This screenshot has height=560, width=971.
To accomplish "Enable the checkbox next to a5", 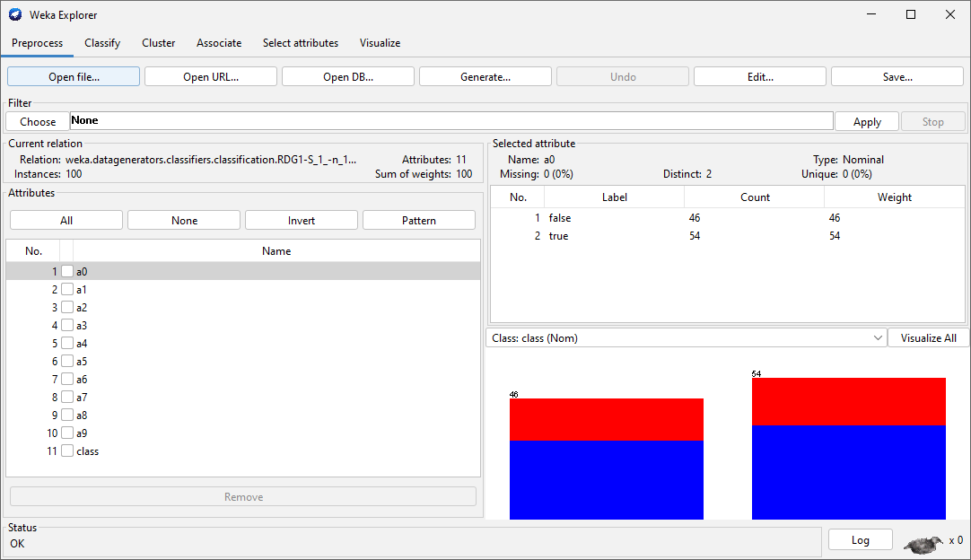I will [67, 362].
